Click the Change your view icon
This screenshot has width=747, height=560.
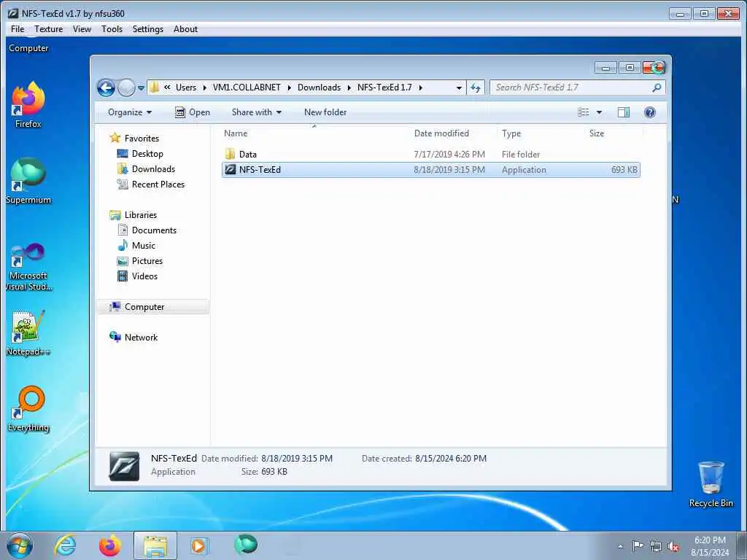click(584, 112)
